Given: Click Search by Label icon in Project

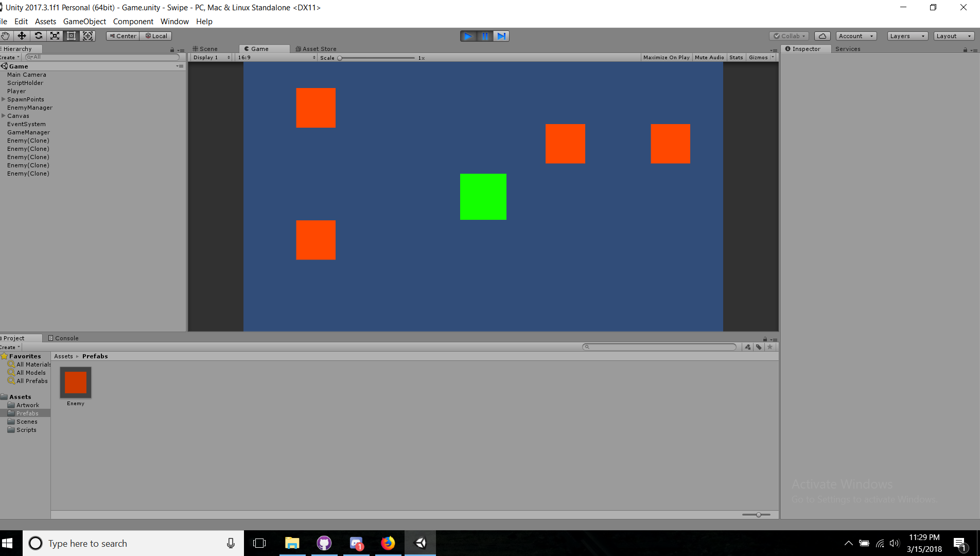Looking at the screenshot, I should tap(759, 347).
